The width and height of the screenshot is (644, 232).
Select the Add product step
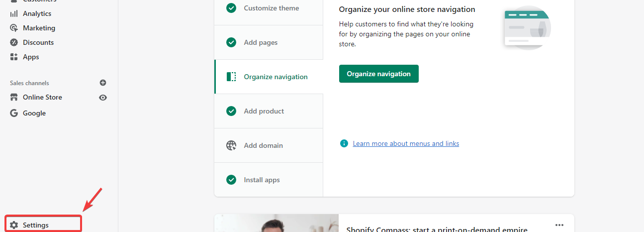click(x=264, y=111)
